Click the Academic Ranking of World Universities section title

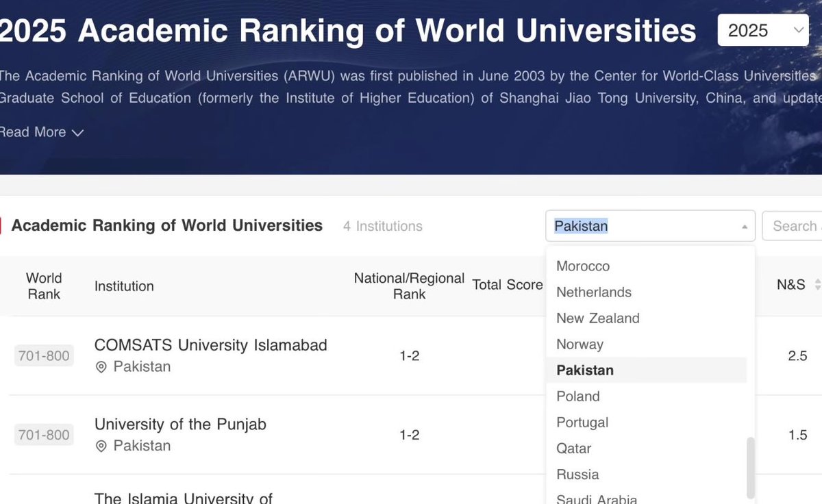[x=167, y=225]
